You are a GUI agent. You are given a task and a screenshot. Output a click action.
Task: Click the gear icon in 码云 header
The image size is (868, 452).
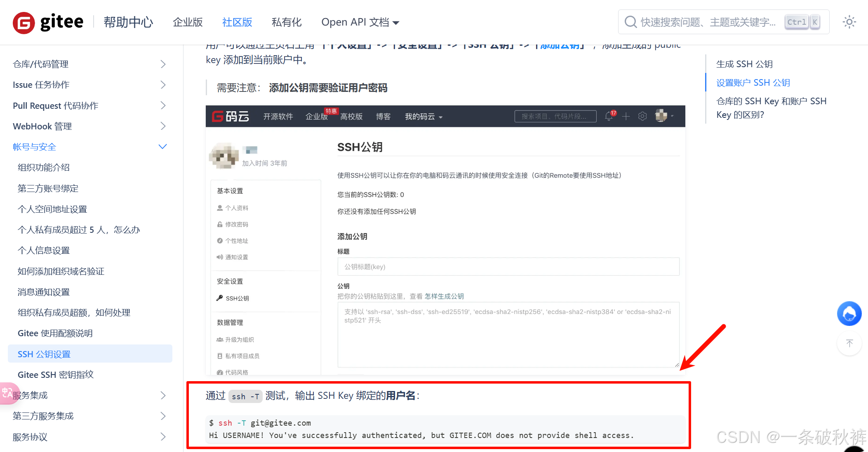642,116
